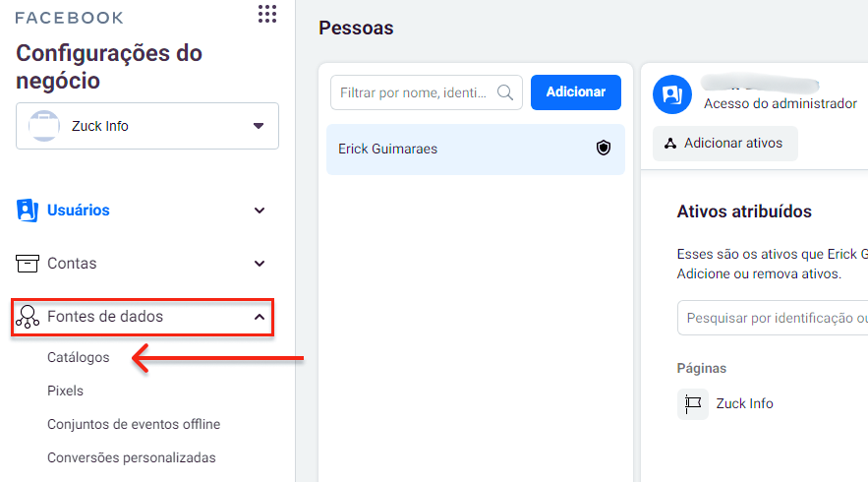Open Conversões personalizadas menu item
The image size is (868, 482).
click(132, 457)
